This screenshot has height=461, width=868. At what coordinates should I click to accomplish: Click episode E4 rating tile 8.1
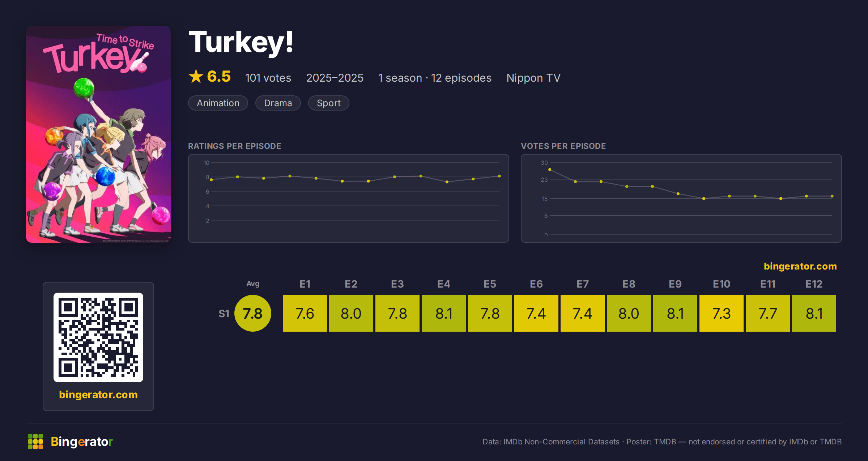coord(444,313)
